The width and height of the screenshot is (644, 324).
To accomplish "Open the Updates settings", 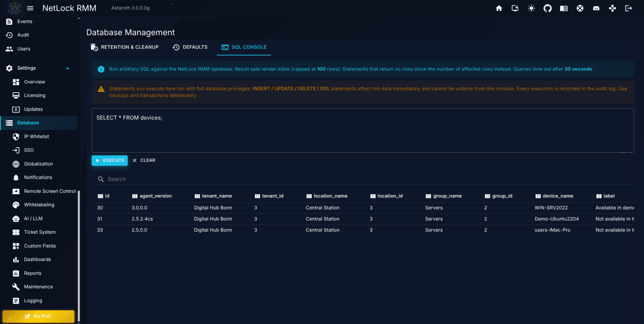I will [x=39, y=109].
